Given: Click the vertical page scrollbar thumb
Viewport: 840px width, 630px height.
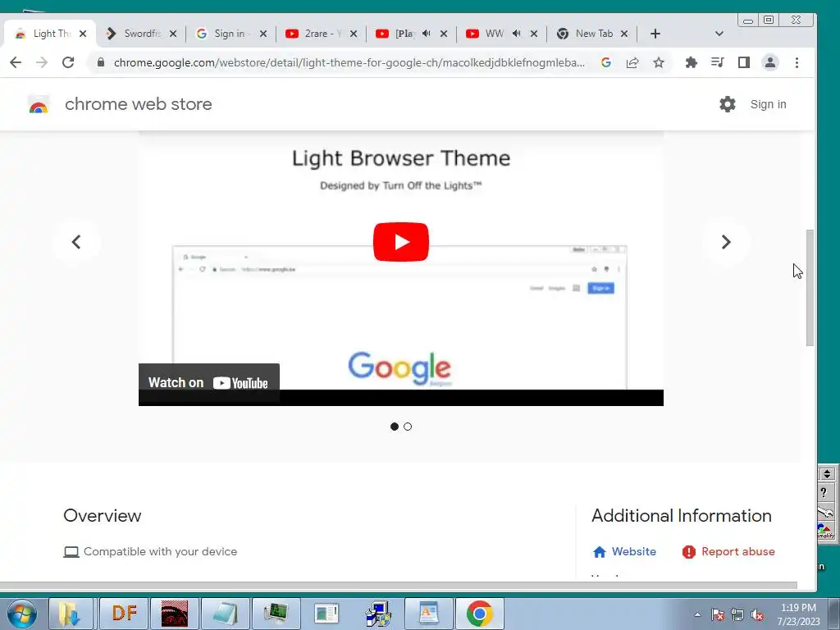Looking at the screenshot, I should [x=810, y=288].
